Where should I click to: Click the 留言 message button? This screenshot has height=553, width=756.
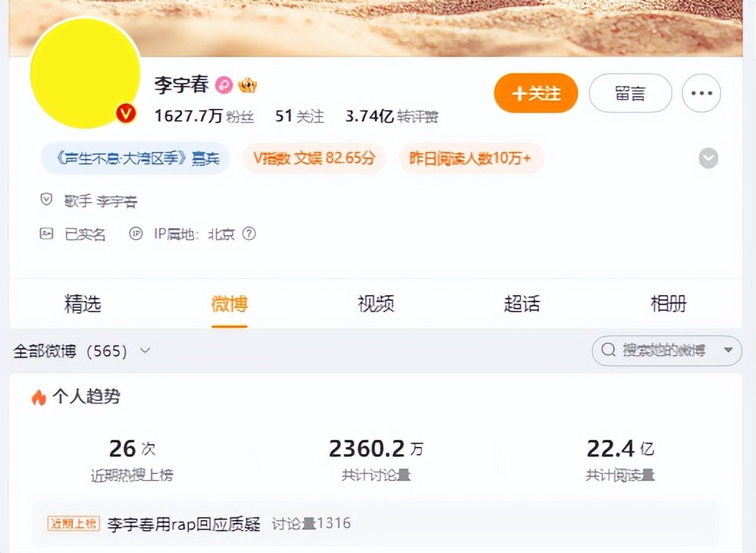pyautogui.click(x=630, y=93)
